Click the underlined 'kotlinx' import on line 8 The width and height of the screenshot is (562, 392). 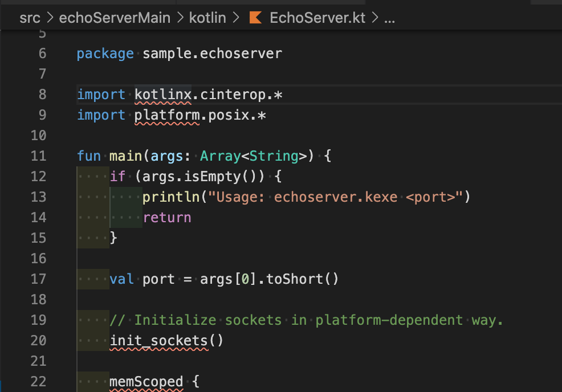tap(162, 95)
